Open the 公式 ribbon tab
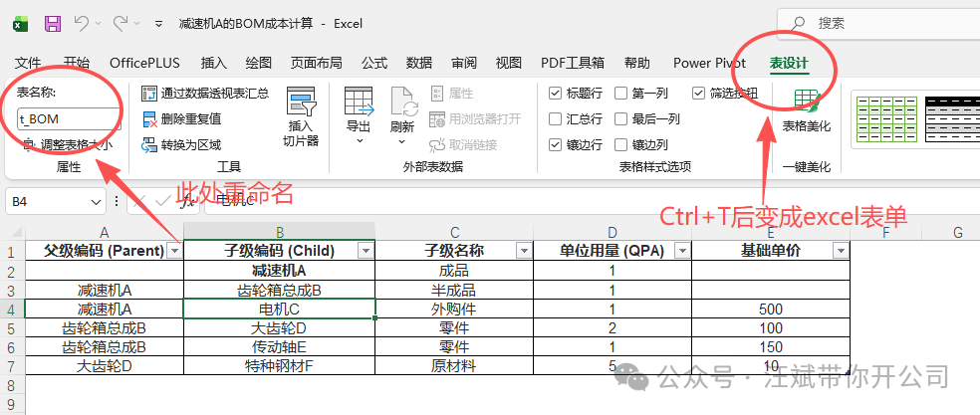This screenshot has height=415, width=980. (374, 63)
